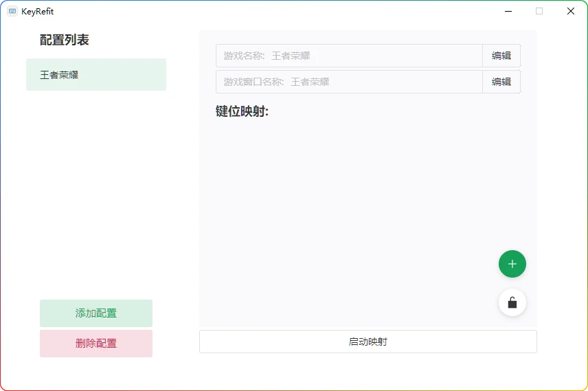Click the 删除配置 button
The height and width of the screenshot is (391, 588).
(96, 344)
